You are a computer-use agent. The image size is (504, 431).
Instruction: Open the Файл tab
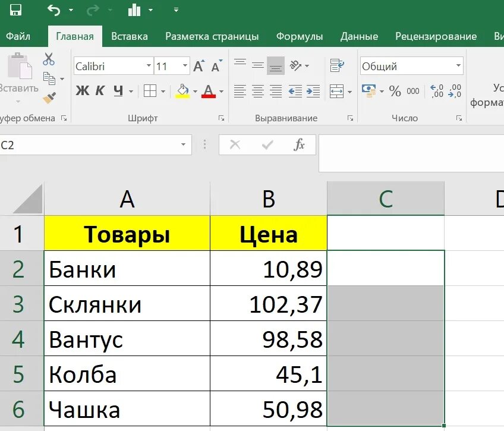point(18,36)
